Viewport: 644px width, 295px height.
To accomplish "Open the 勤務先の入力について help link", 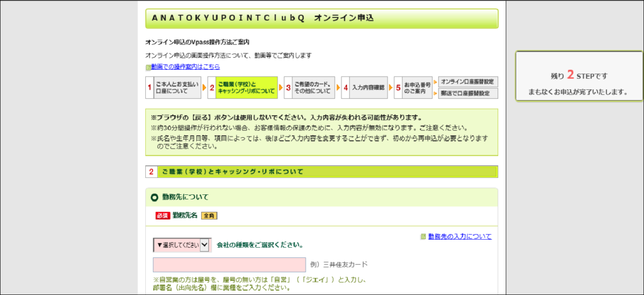I will click(x=460, y=237).
